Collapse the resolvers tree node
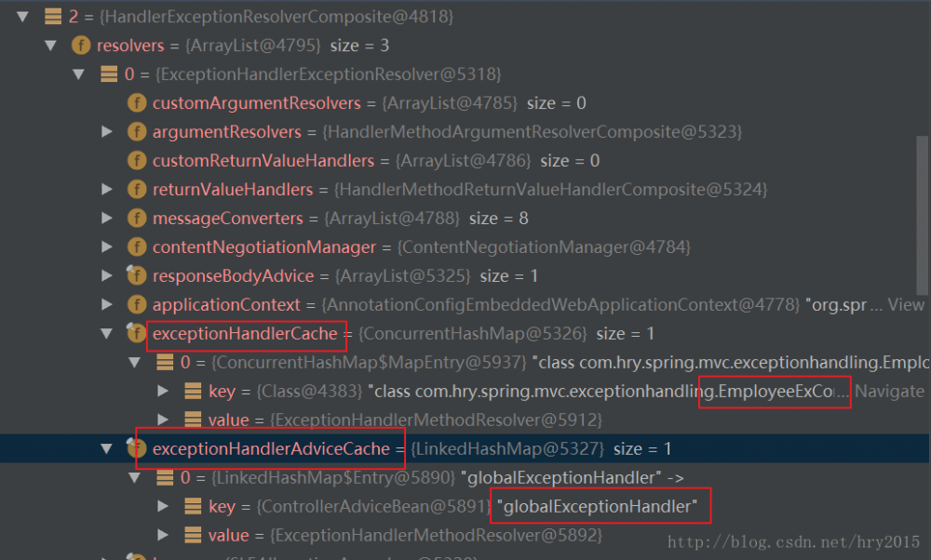931x560 pixels. tap(51, 45)
